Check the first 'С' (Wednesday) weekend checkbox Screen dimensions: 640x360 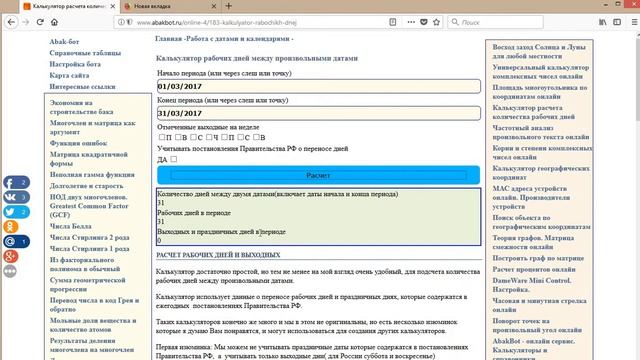click(x=193, y=137)
